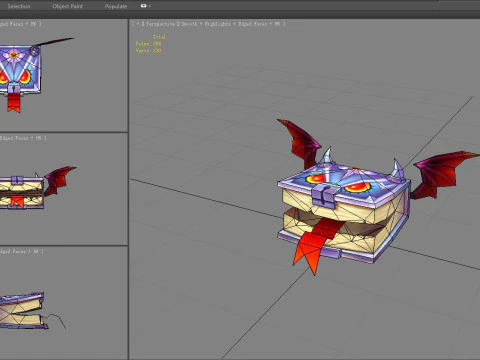Open Smooth + Highlights shading menu in Perspective
The image size is (480, 360).
click(206, 24)
